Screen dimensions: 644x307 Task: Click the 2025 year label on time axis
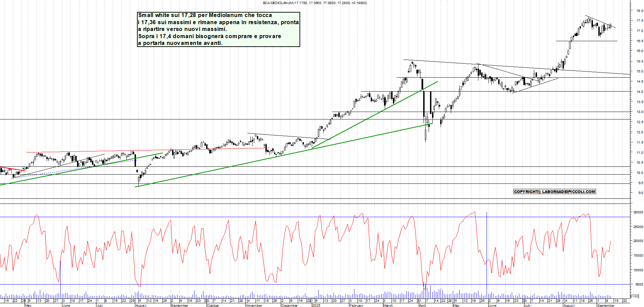(x=317, y=305)
